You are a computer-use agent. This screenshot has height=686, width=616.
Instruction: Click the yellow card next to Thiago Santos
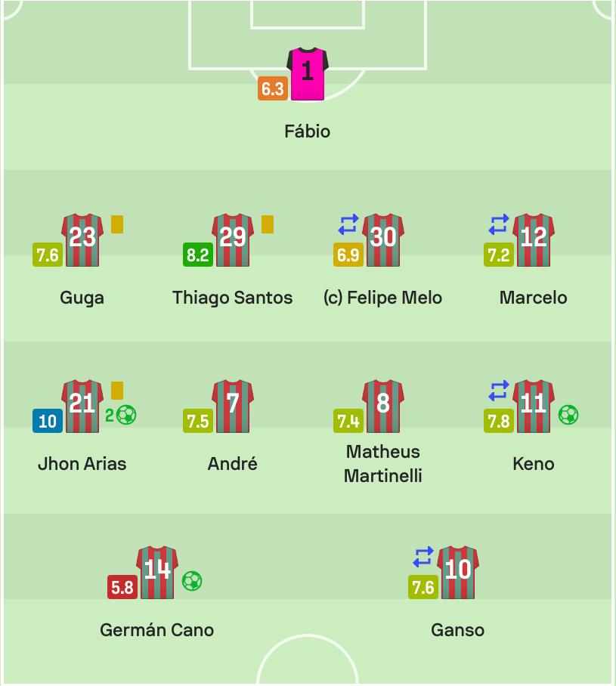[268, 224]
